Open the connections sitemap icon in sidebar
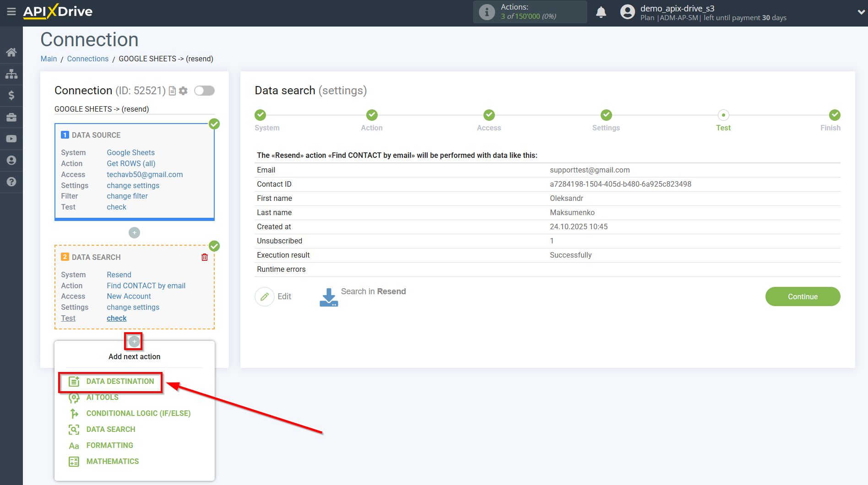The width and height of the screenshot is (868, 485). point(11,74)
